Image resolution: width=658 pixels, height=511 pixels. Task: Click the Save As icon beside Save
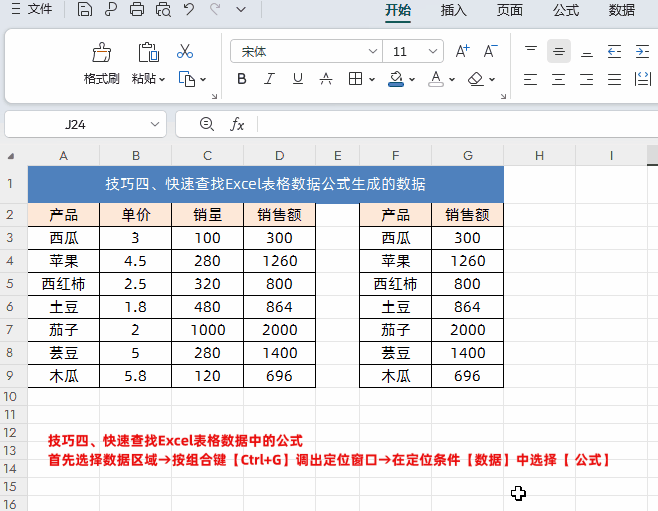pos(111,9)
